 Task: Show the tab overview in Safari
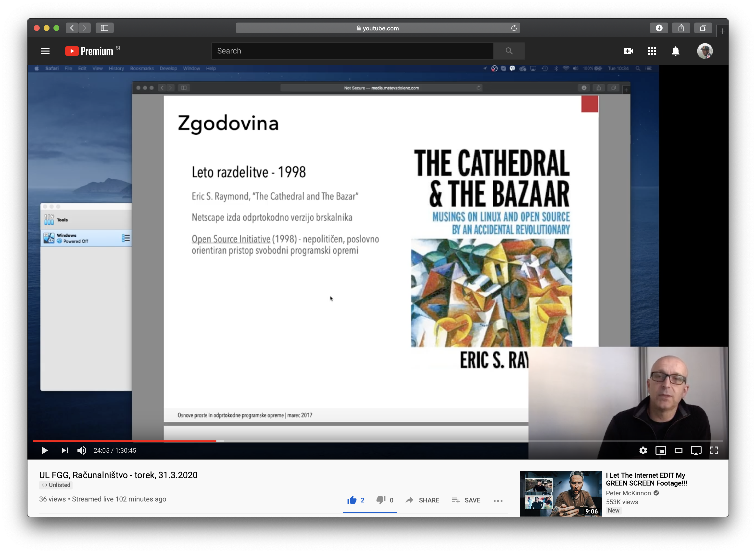coord(703,28)
